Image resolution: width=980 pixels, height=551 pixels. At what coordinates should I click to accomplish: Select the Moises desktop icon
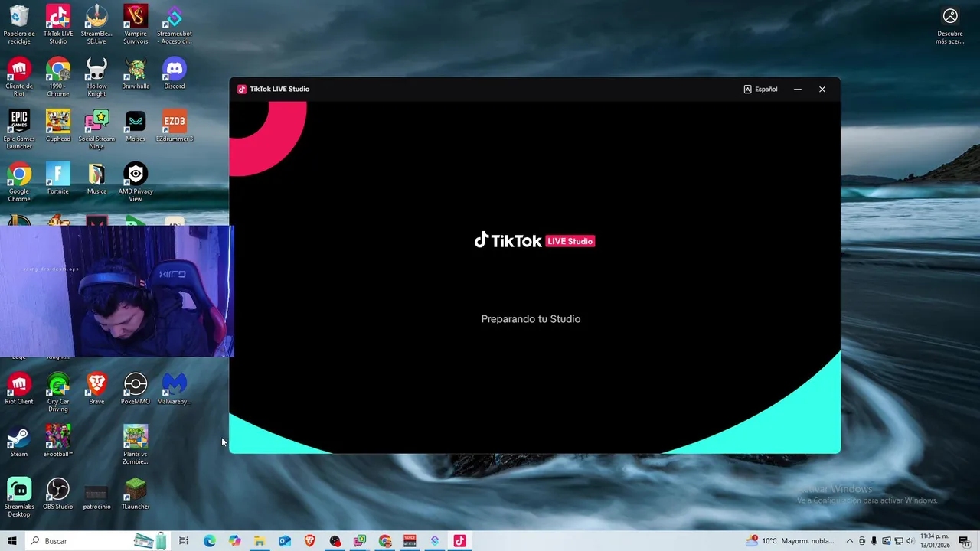pyautogui.click(x=136, y=126)
